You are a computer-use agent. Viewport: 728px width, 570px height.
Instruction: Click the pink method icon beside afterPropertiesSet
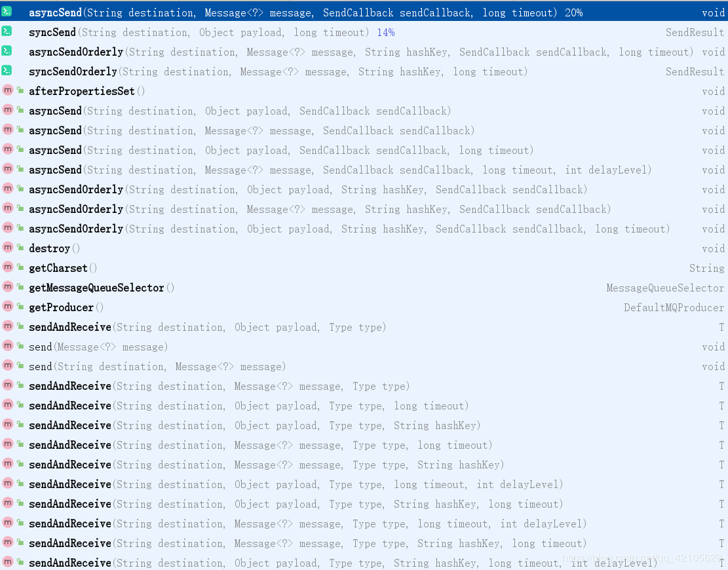(8, 91)
